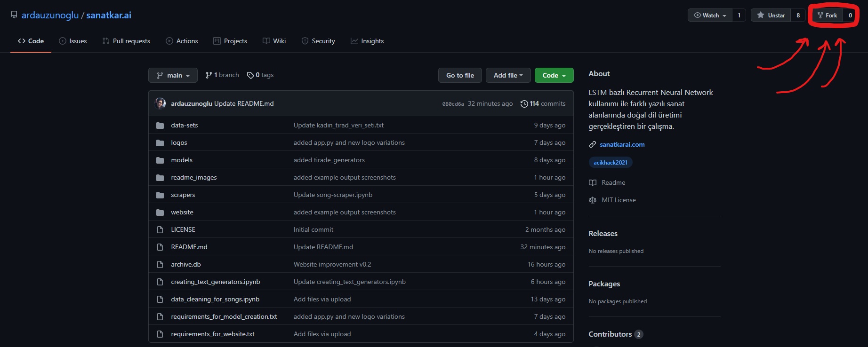Open the green Code clone dropdown
868x347 pixels.
coord(554,75)
